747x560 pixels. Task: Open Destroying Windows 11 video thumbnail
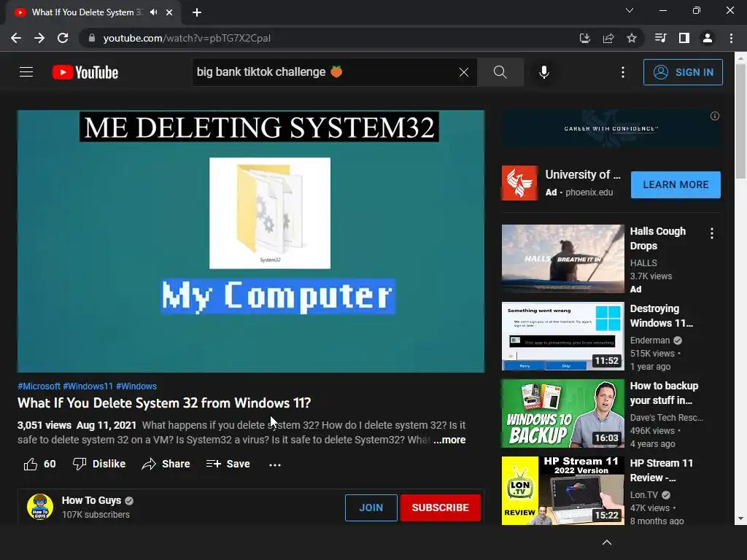coord(562,336)
